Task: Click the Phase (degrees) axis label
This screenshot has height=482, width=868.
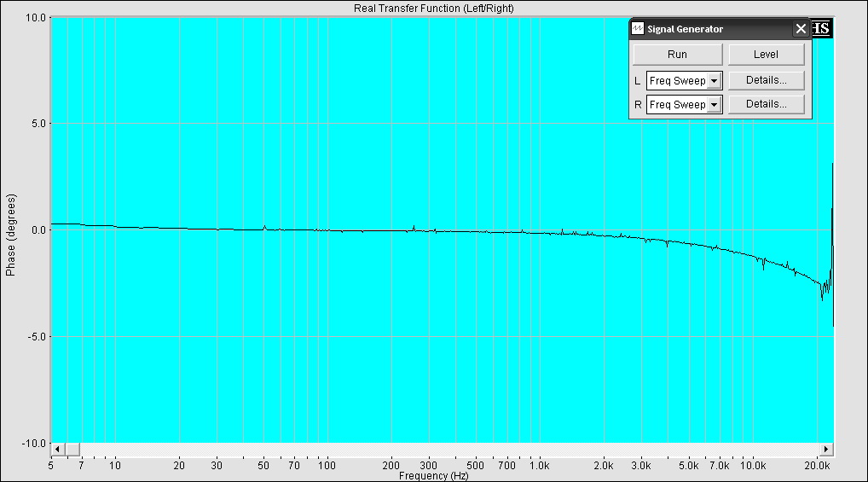Action: click(11, 230)
